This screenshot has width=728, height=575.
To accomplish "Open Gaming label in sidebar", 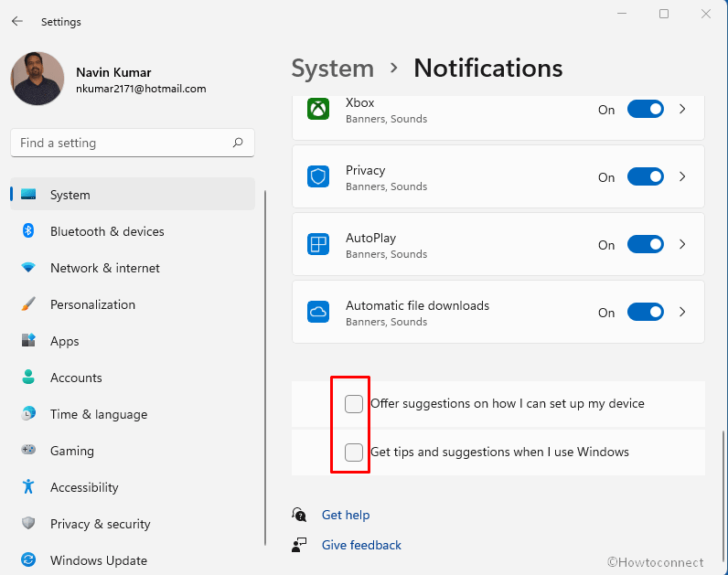I will (72, 451).
